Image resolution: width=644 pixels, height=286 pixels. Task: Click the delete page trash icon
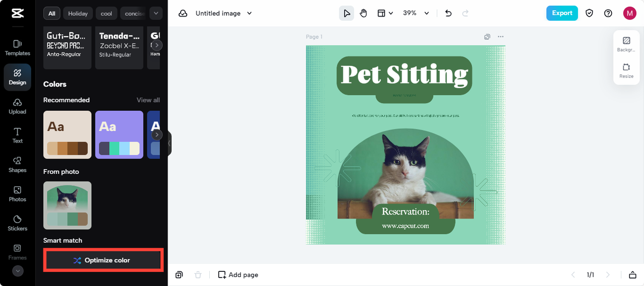(198, 275)
